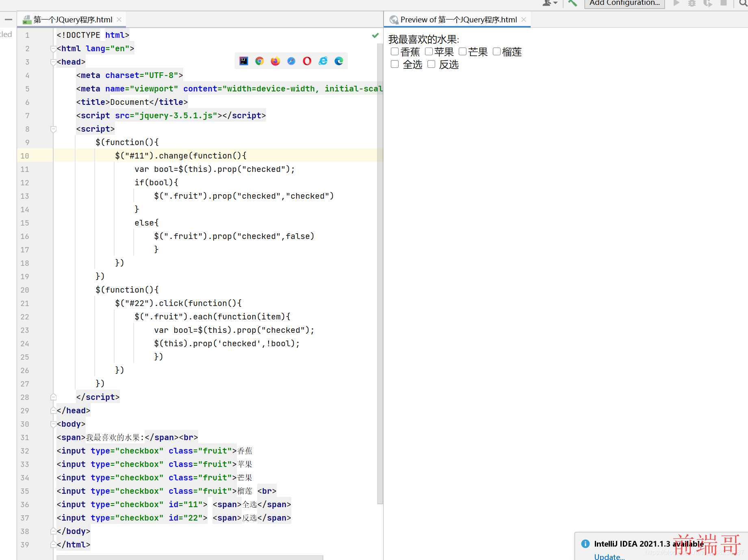Open the page in Opera browser
The width and height of the screenshot is (748, 560).
[x=307, y=61]
